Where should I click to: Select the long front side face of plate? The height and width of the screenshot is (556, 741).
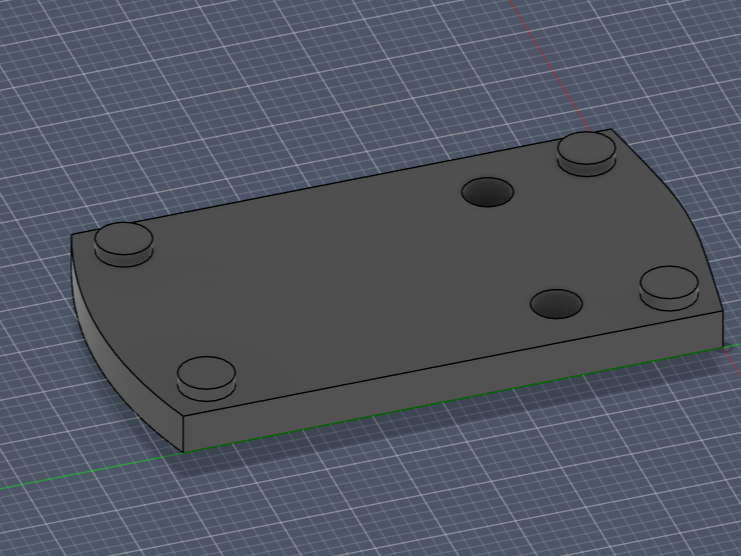(454, 380)
